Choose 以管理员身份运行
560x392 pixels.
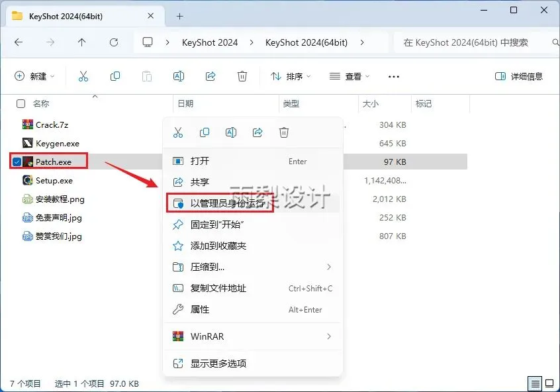click(x=252, y=203)
